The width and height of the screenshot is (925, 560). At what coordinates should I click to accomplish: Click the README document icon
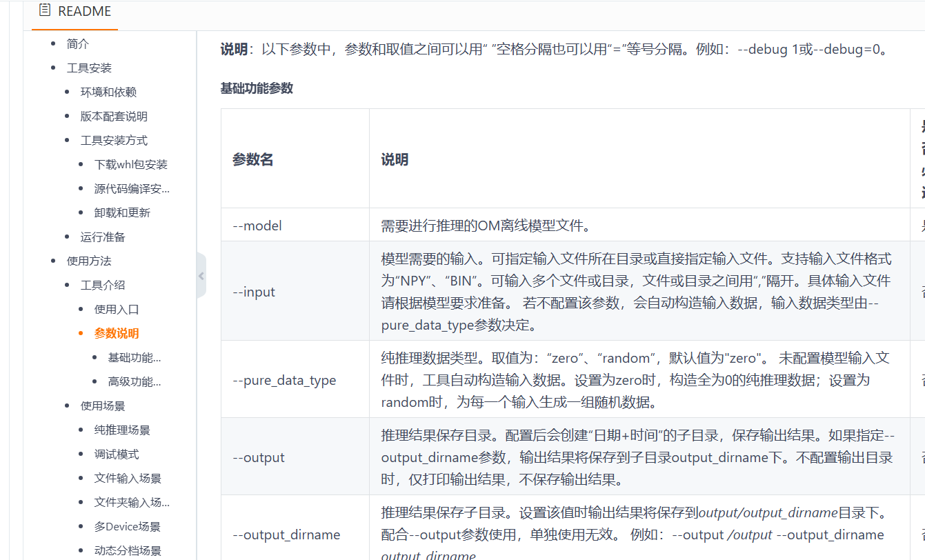[x=46, y=10]
